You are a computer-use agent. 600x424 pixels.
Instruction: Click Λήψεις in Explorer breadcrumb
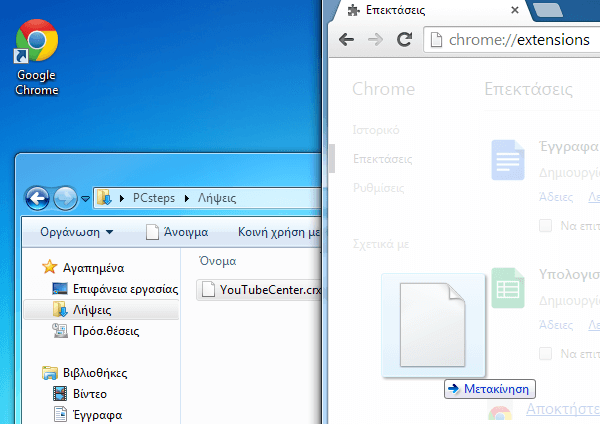tap(217, 198)
